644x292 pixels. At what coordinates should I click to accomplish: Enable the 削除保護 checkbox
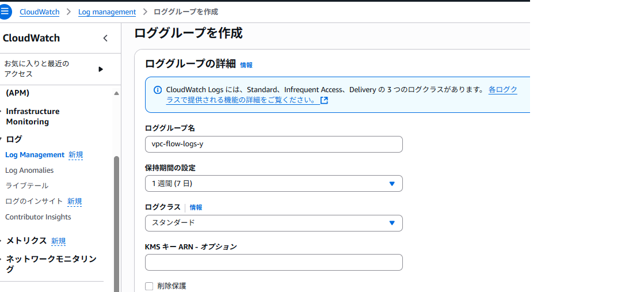coord(150,286)
